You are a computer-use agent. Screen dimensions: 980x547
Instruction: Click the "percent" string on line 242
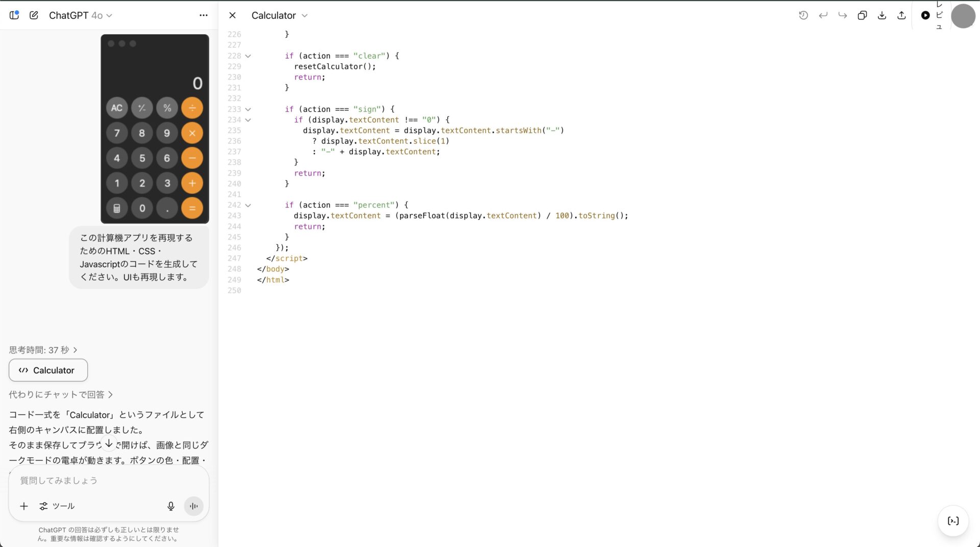point(374,205)
